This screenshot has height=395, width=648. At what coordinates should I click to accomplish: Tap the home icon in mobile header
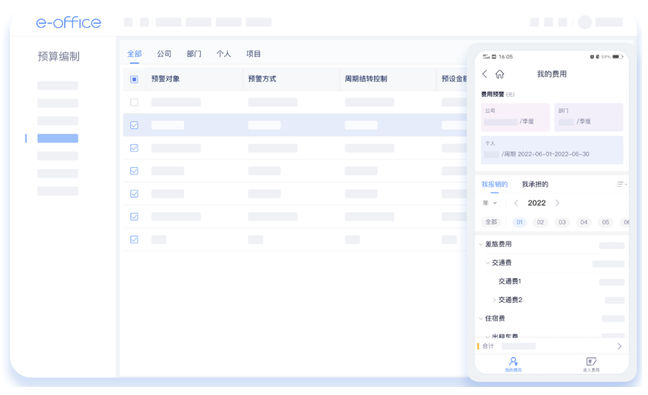click(500, 74)
